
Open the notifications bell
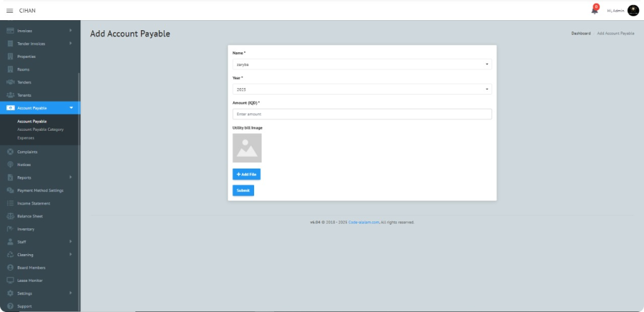pyautogui.click(x=594, y=10)
